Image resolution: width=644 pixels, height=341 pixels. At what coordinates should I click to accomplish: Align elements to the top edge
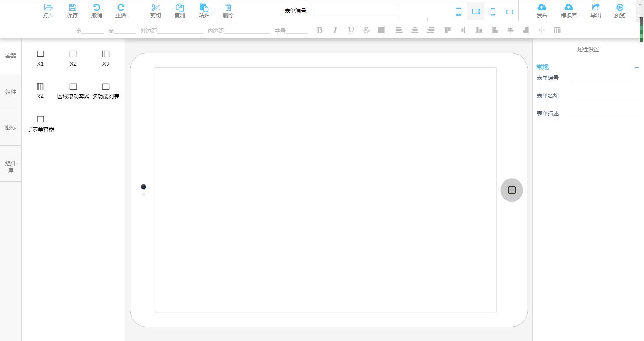tap(448, 30)
